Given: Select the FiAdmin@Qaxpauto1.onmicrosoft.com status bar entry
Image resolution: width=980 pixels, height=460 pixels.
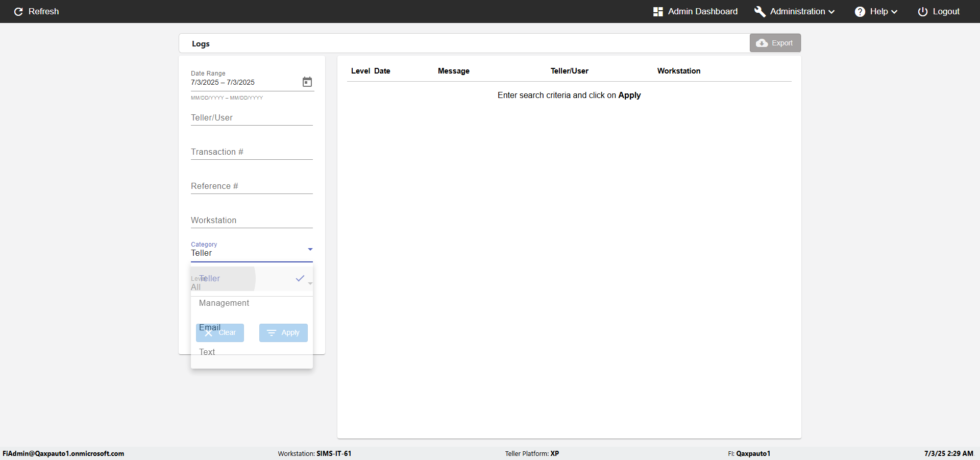Looking at the screenshot, I should [63, 453].
